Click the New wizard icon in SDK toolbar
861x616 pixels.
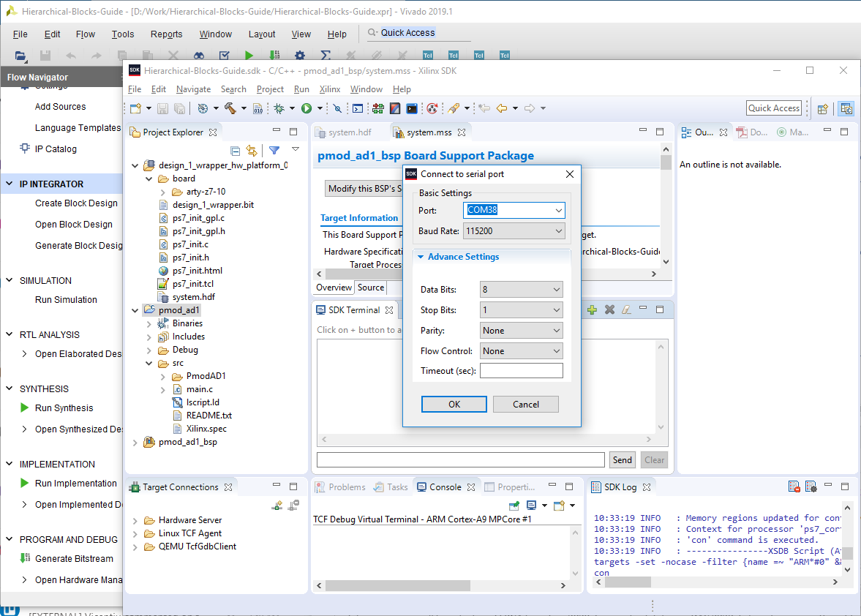(135, 108)
